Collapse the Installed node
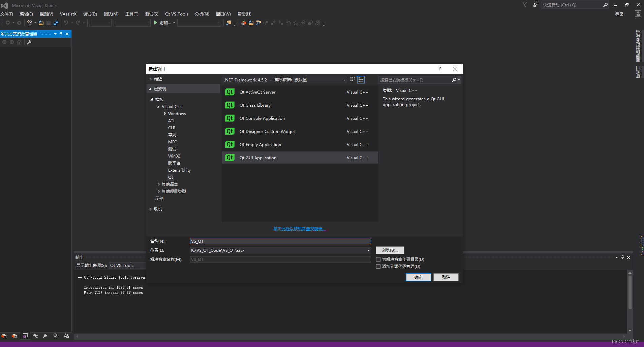This screenshot has width=644, height=347. click(150, 89)
